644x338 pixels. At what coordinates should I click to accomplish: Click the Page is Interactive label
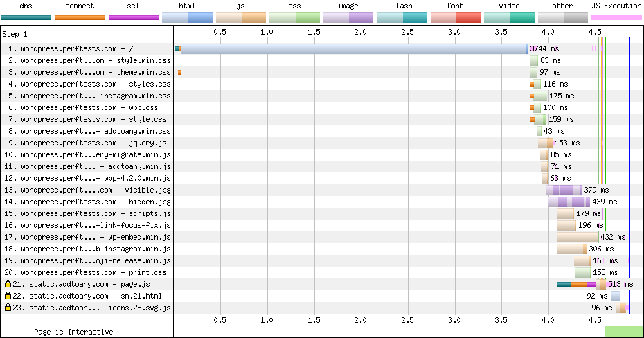coord(73,332)
